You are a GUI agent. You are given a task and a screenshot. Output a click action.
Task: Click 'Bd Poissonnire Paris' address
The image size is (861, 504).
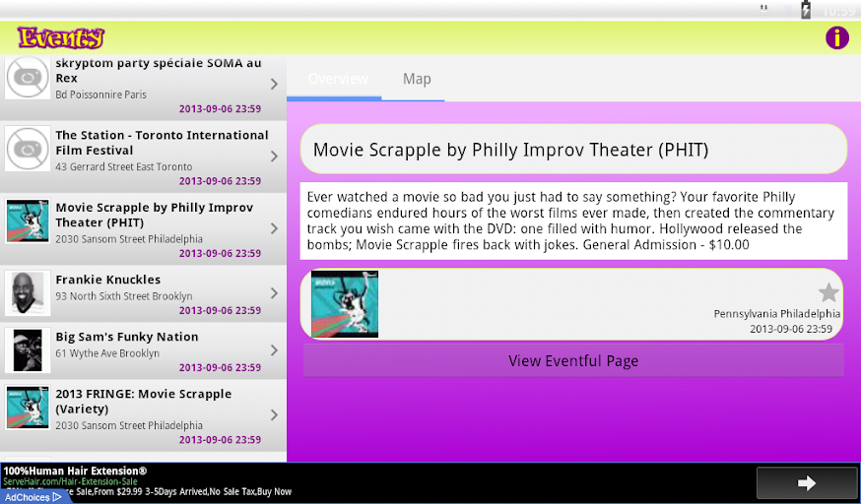coord(101,94)
